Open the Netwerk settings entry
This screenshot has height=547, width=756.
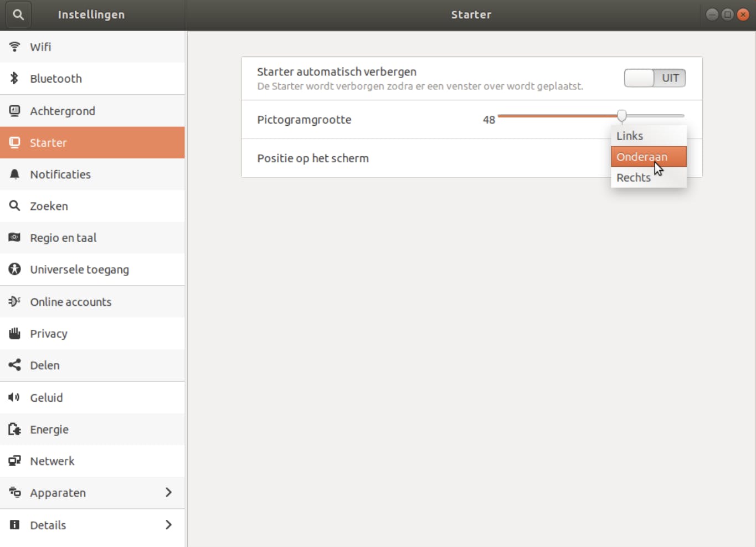click(52, 461)
